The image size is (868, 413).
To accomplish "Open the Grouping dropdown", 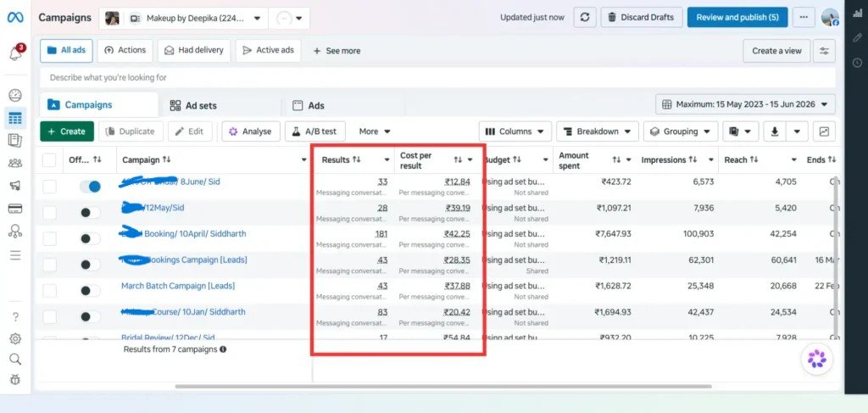I will coord(681,131).
